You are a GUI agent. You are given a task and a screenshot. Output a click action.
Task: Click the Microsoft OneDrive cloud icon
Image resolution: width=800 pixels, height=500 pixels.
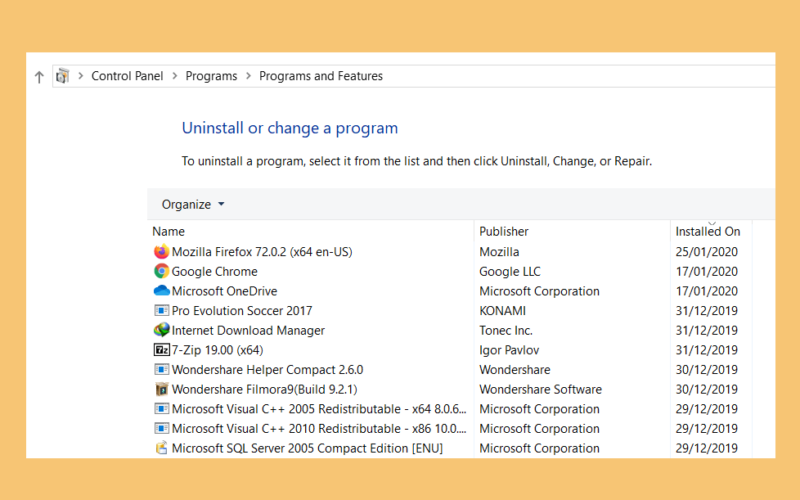coord(161,291)
